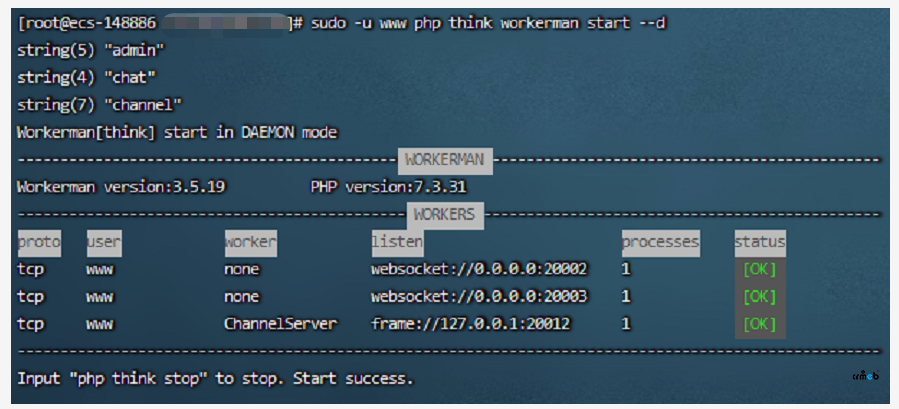899x409 pixels.
Task: Click the [OK] status for port 20003
Action: 759,297
